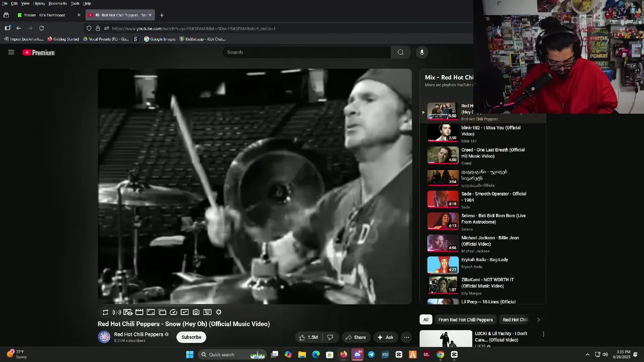Open a new browser tab with plus
Viewport: 644px width, 362px height.
point(162,15)
